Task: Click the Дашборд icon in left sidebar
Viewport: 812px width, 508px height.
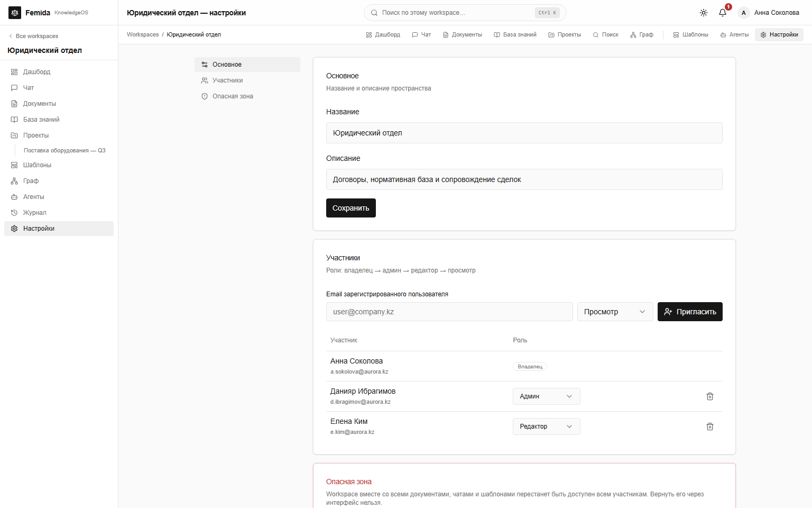Action: pos(14,72)
